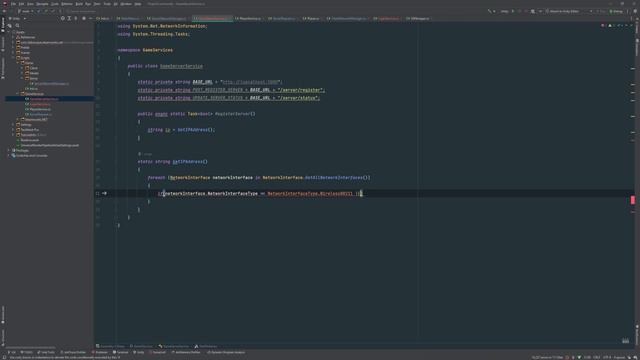Expand the Settings folder in the tree
This screenshot has height=360, width=640.
(x=13, y=125)
